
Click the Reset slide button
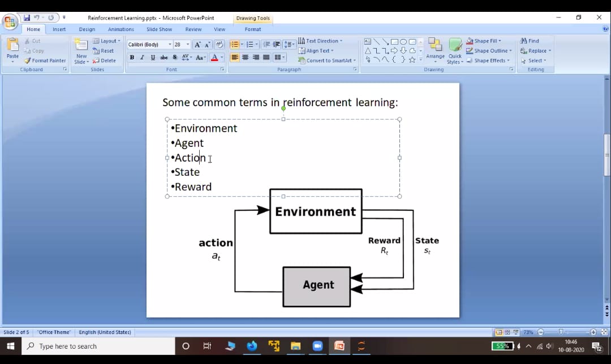tap(104, 51)
